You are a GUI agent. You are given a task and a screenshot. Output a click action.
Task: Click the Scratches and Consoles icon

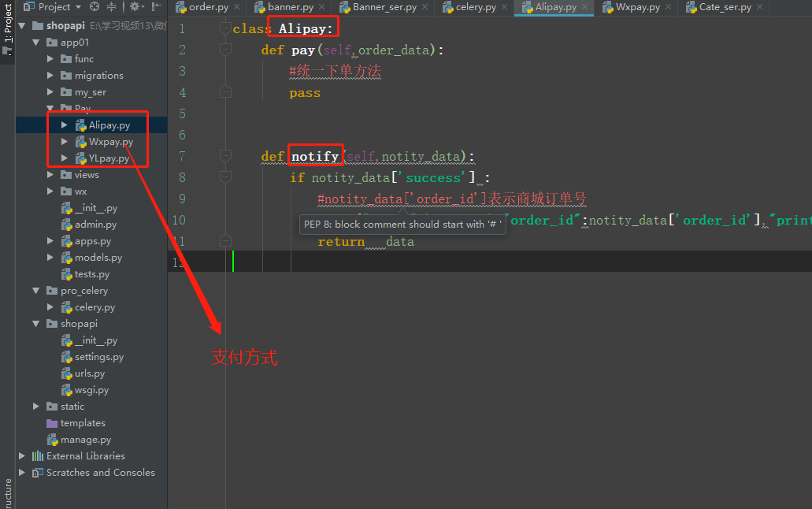37,473
